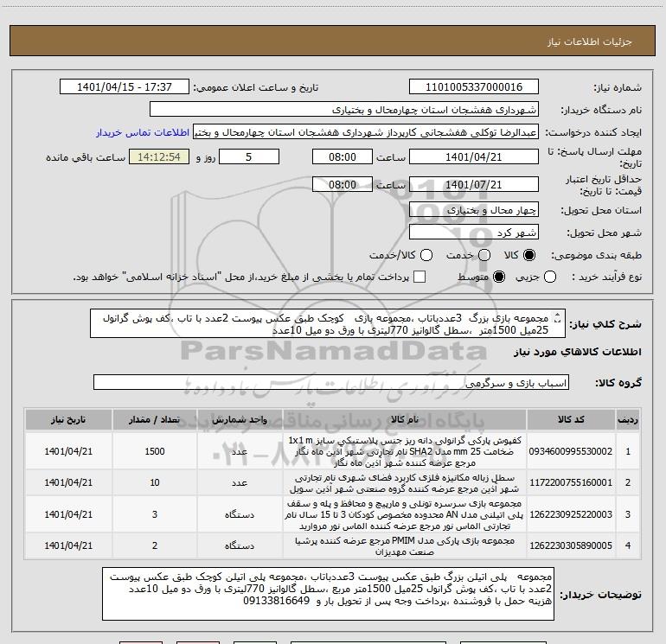The height and width of the screenshot is (644, 666).
Task: Select the متوسط purchase type radio
Action: 499,277
